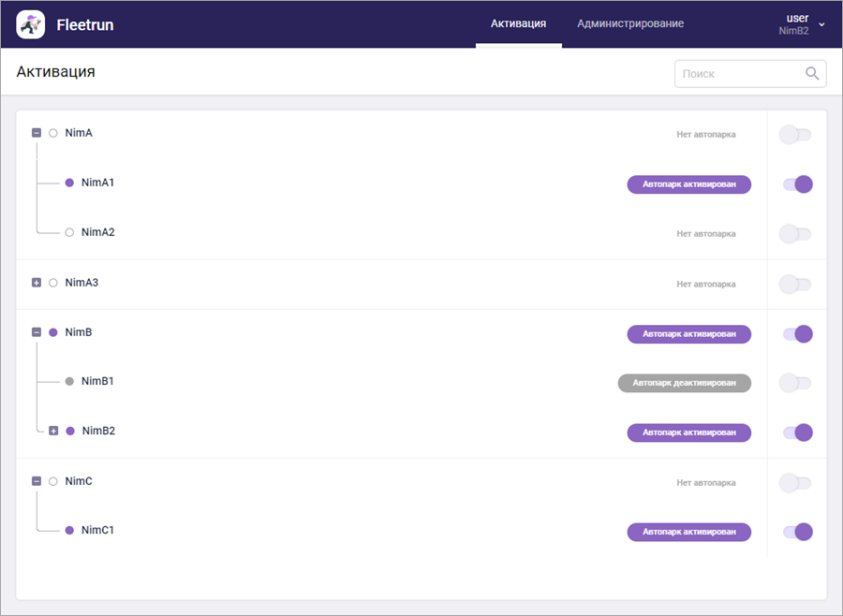Image resolution: width=843 pixels, height=616 pixels.
Task: Click the user NimB2 account label
Action: click(x=793, y=24)
